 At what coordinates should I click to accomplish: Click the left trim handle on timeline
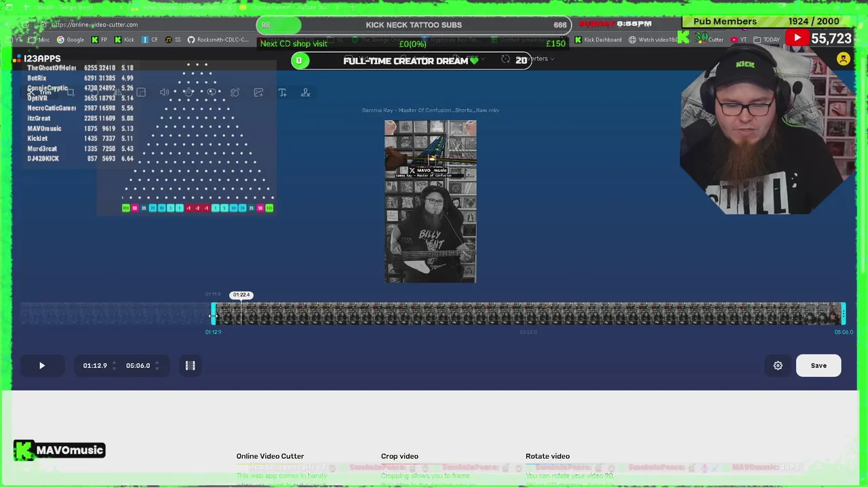click(x=214, y=314)
